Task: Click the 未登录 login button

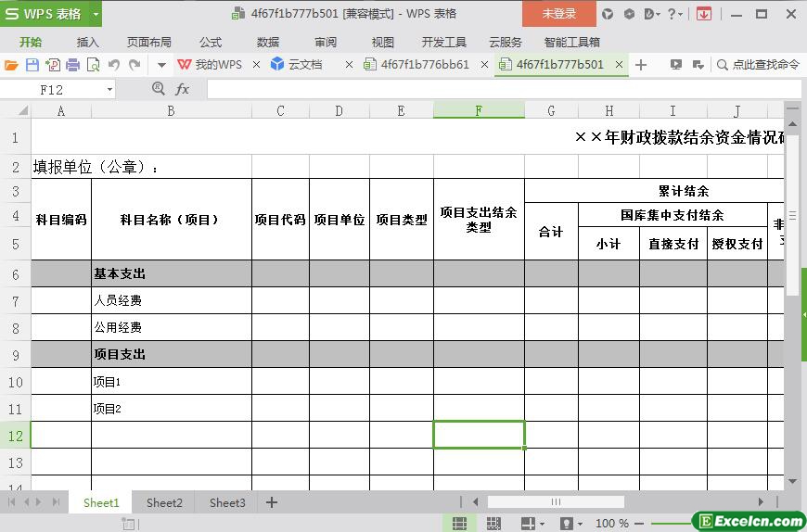Action: tap(559, 14)
